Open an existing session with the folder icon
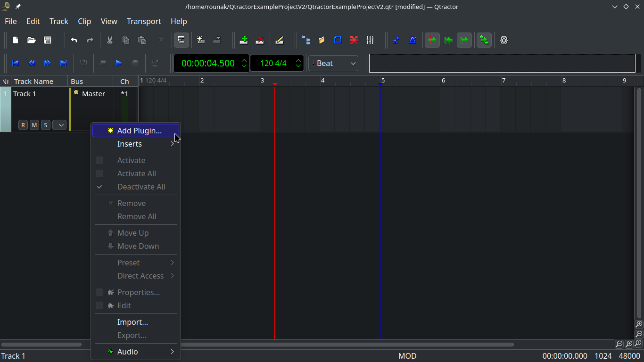This screenshot has height=362, width=644. click(x=32, y=40)
